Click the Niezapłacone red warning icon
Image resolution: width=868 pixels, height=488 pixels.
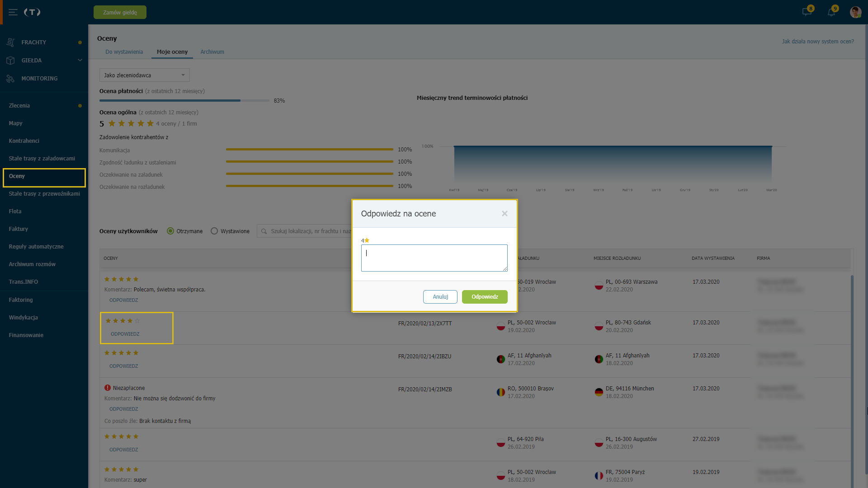click(108, 388)
